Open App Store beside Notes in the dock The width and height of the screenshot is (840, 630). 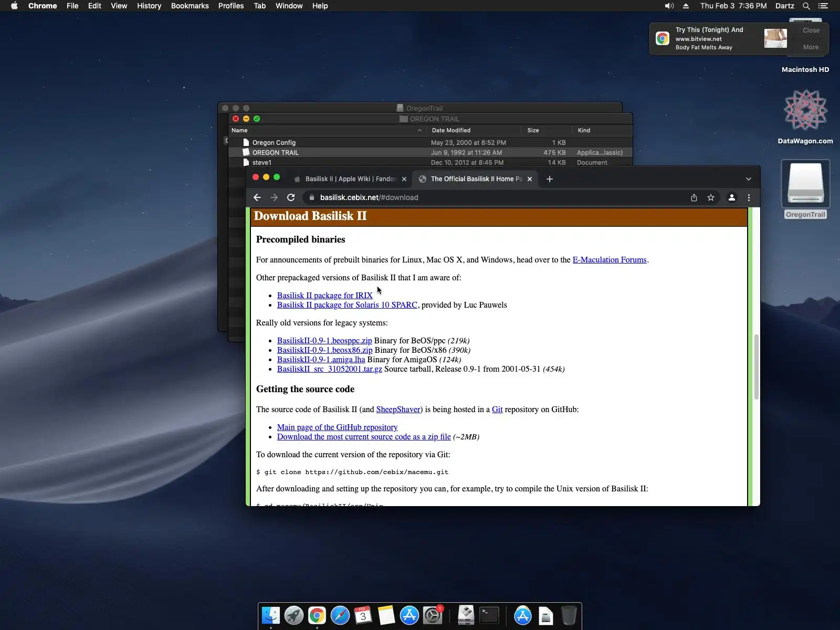click(x=409, y=615)
